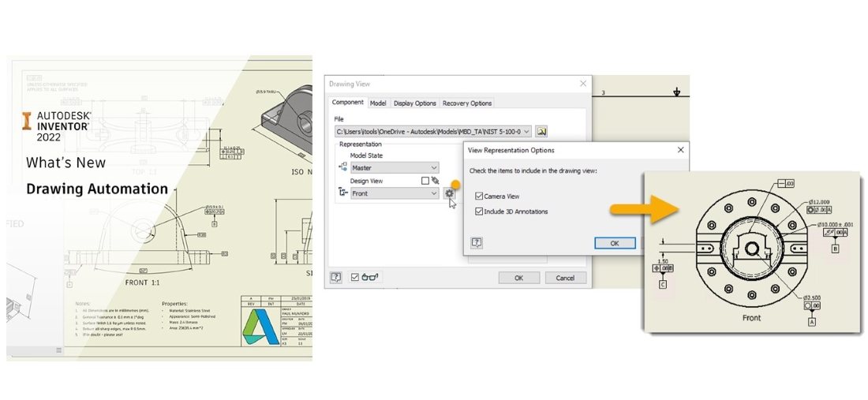Click datum label A on the drawing
The width and height of the screenshot is (868, 400).
pos(813,321)
